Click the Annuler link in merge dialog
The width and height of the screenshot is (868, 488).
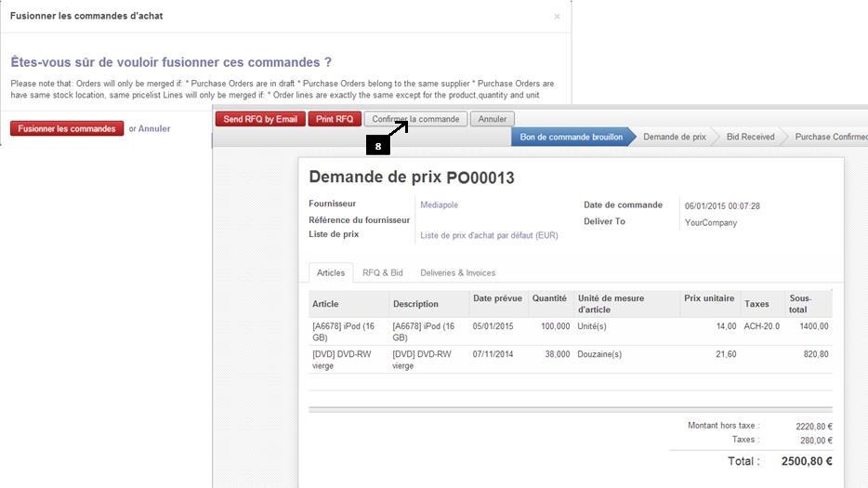pyautogui.click(x=154, y=128)
